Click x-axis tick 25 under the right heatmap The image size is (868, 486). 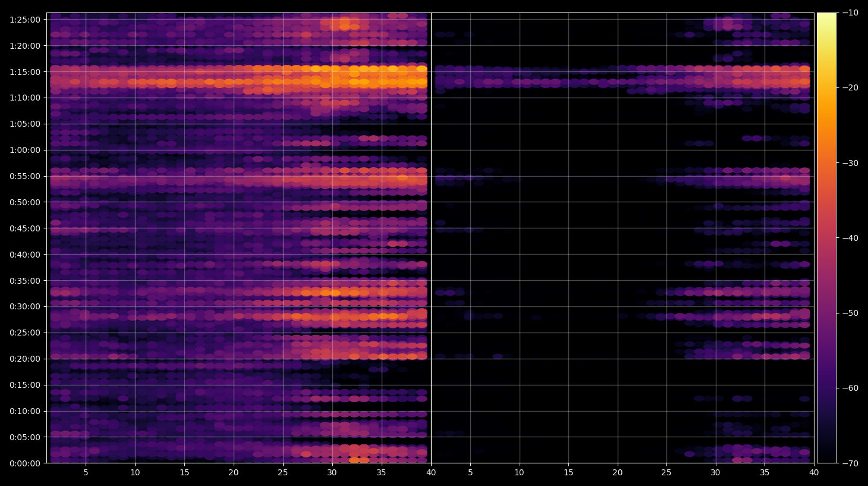coord(666,473)
